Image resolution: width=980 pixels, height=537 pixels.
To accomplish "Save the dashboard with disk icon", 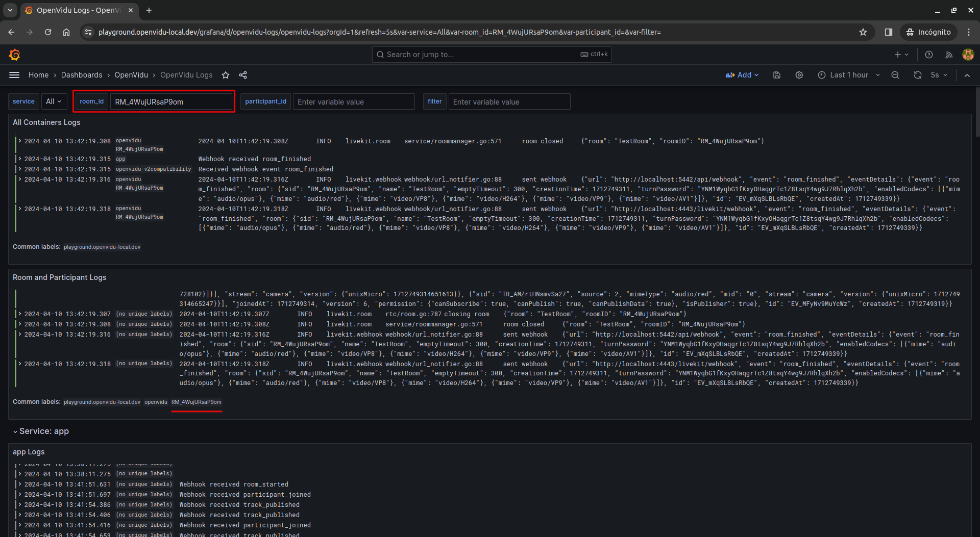I will coord(776,75).
